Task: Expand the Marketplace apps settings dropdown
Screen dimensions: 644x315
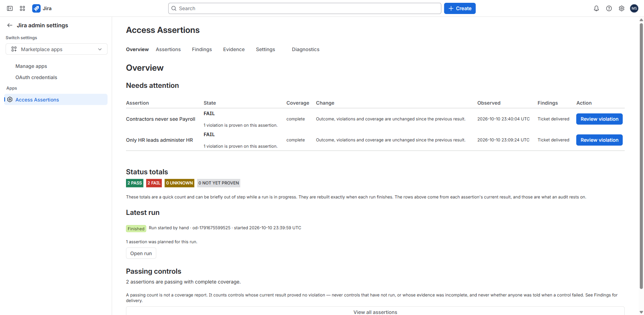Action: coord(56,49)
